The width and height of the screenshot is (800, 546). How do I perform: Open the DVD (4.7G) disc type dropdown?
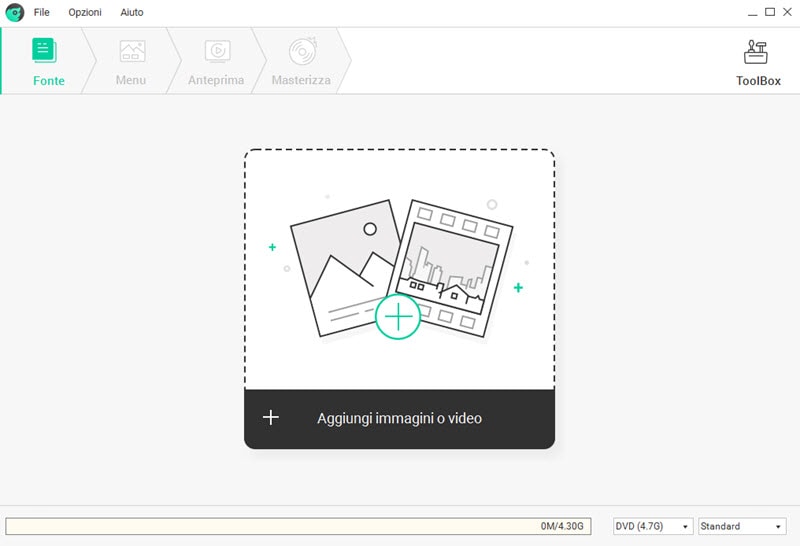click(x=653, y=526)
